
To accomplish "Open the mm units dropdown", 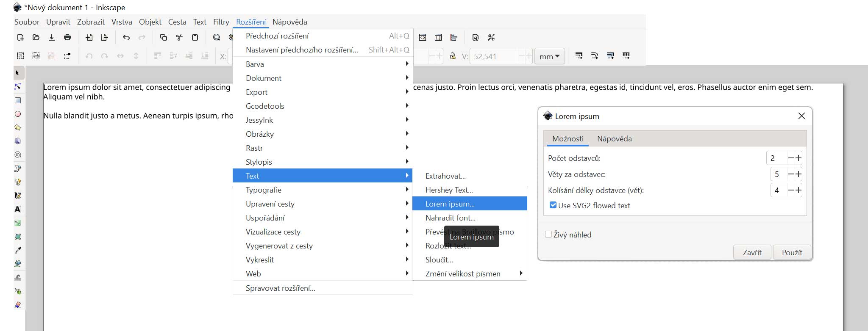I will (x=550, y=56).
